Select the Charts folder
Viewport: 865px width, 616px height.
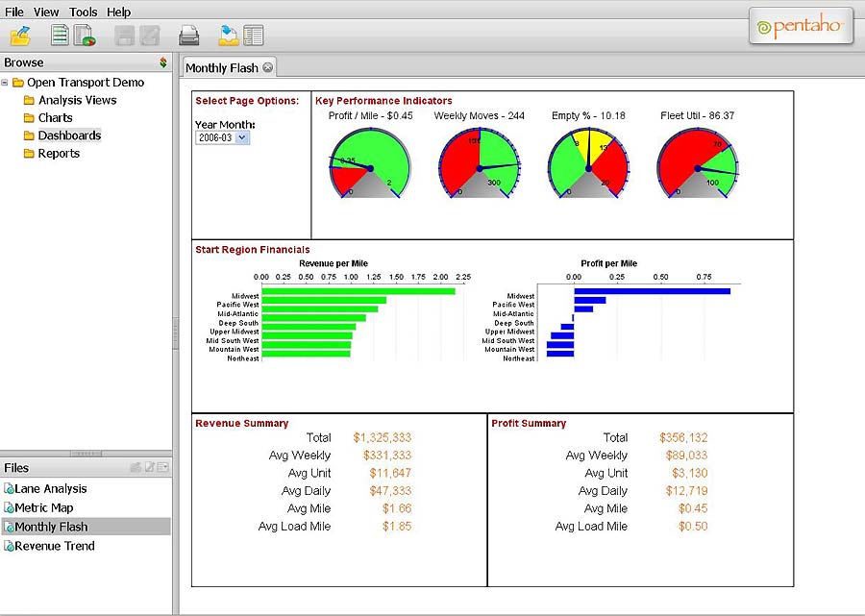click(55, 117)
